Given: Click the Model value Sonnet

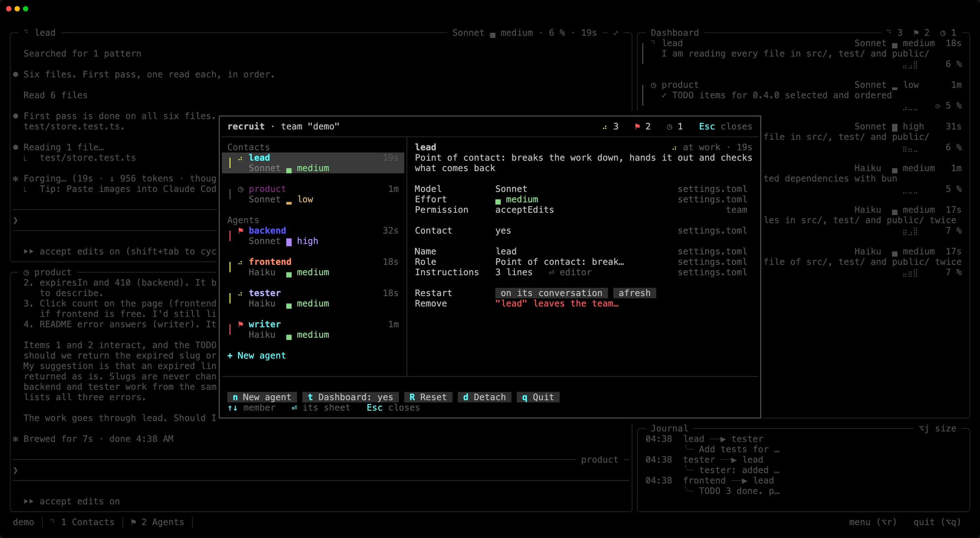Looking at the screenshot, I should 511,189.
